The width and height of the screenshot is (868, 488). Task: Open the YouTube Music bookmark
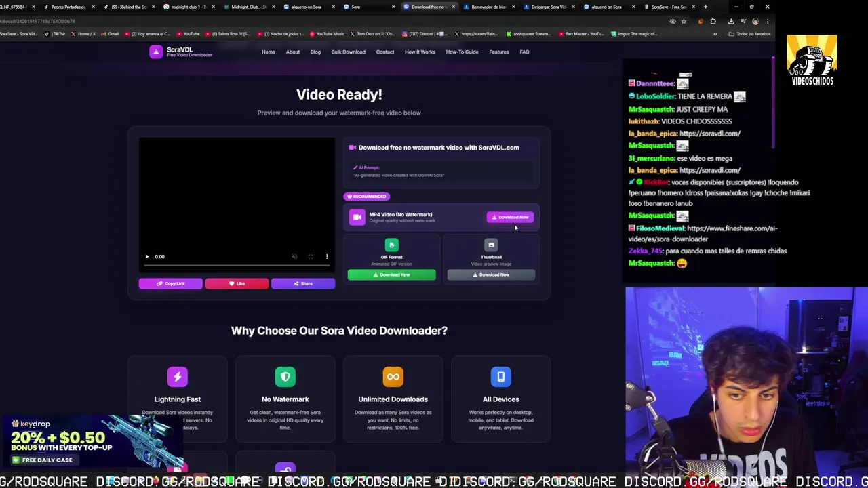(327, 33)
